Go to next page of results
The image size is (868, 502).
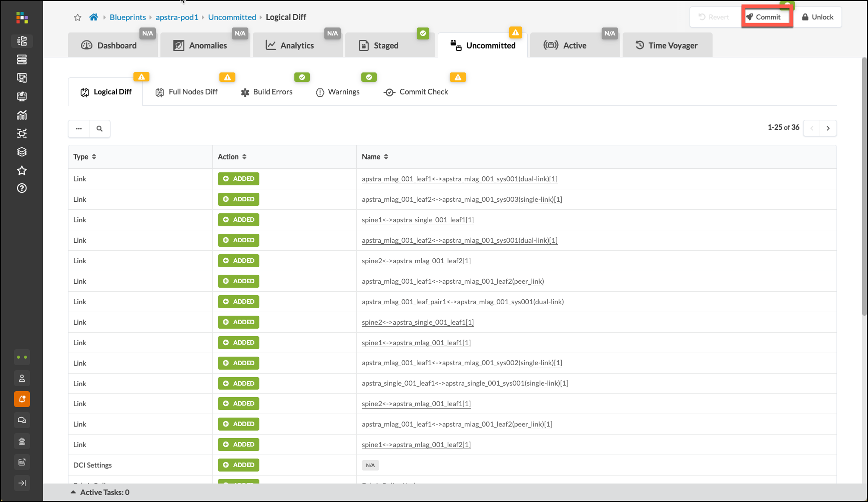(828, 128)
